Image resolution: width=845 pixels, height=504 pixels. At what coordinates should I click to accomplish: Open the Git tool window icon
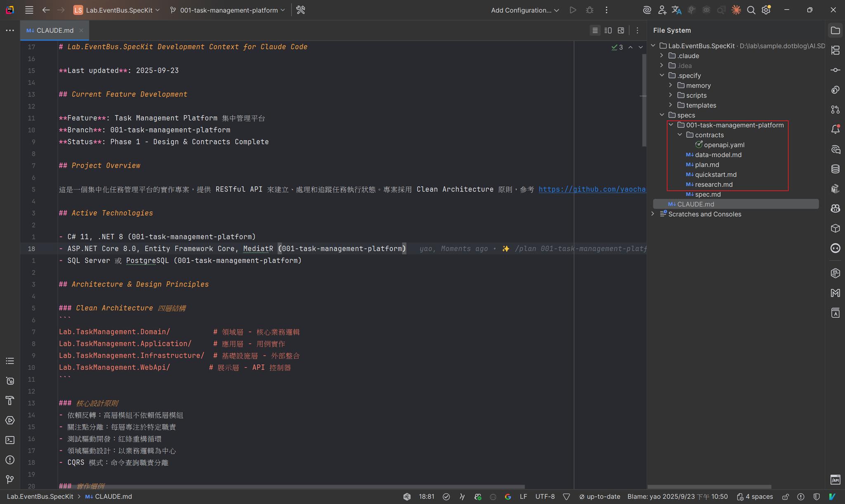(x=10, y=480)
